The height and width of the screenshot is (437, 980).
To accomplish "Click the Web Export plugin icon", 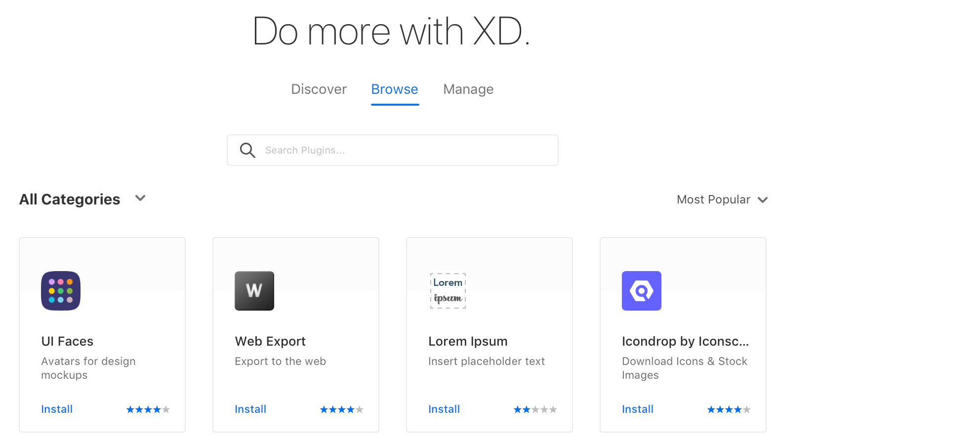I will (254, 291).
